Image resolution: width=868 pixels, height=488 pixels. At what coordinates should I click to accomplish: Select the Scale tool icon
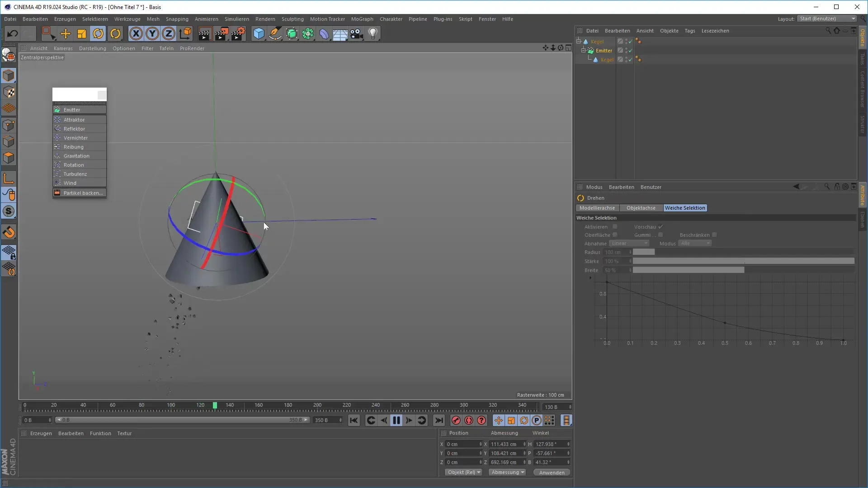point(82,34)
